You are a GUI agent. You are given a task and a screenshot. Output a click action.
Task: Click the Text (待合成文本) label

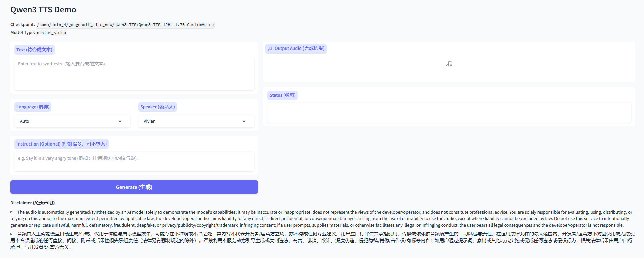[34, 50]
